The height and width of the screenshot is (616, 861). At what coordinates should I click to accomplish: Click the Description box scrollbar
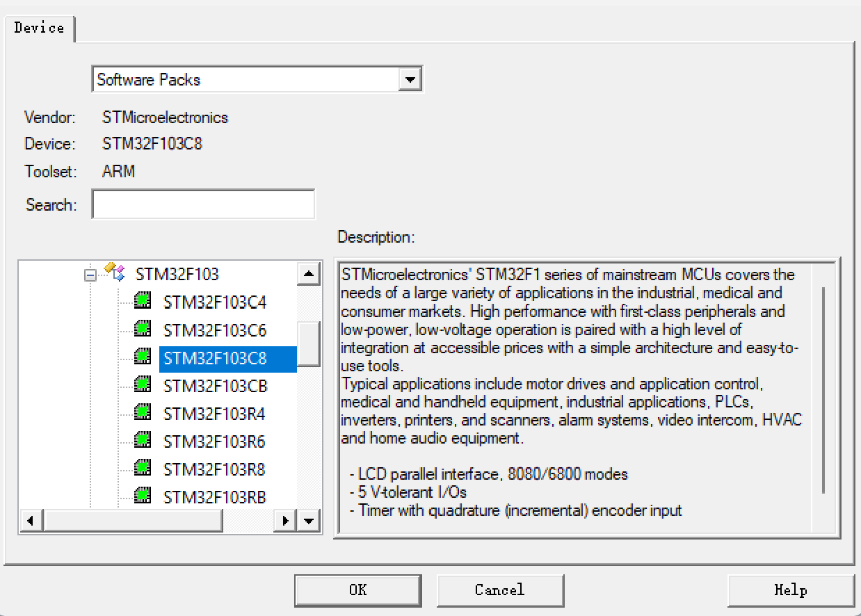(x=824, y=390)
